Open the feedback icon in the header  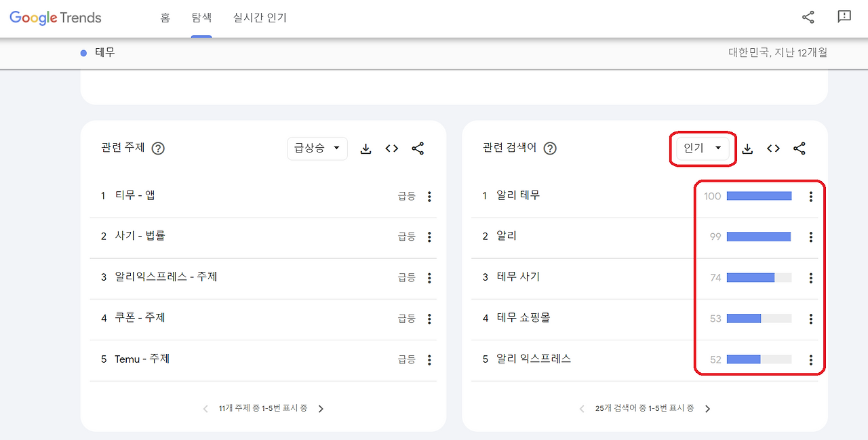tap(844, 17)
